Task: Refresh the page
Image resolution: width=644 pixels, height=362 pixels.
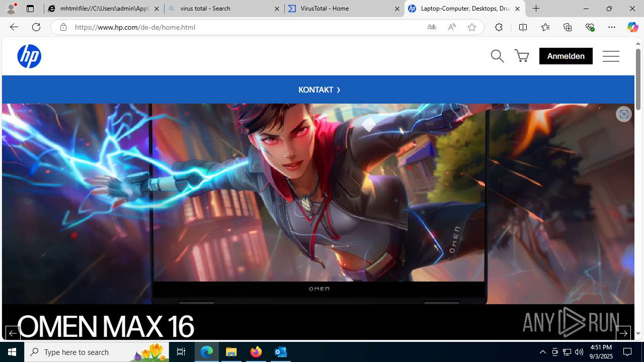Action: [36, 27]
